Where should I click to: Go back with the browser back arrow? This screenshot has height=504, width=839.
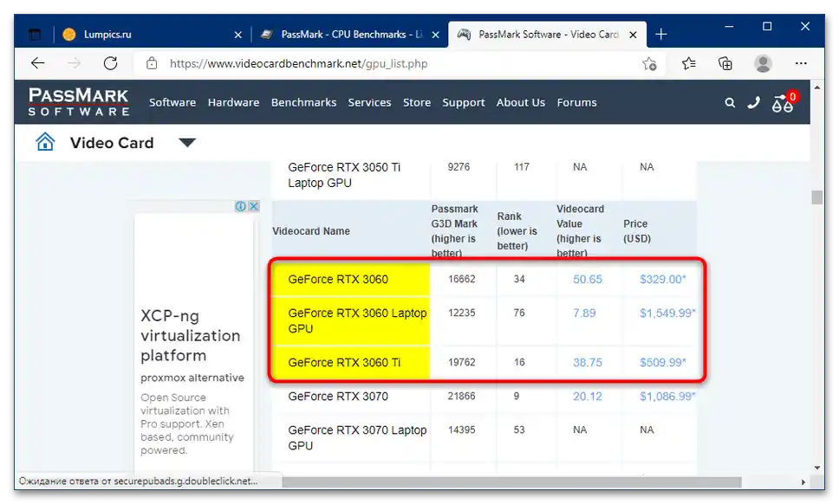click(x=37, y=63)
